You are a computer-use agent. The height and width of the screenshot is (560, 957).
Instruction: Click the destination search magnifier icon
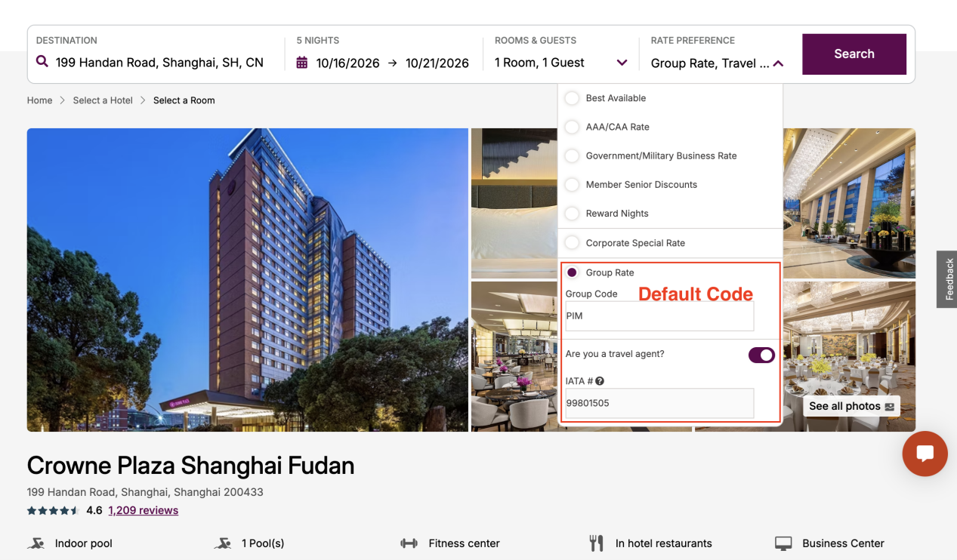click(42, 62)
